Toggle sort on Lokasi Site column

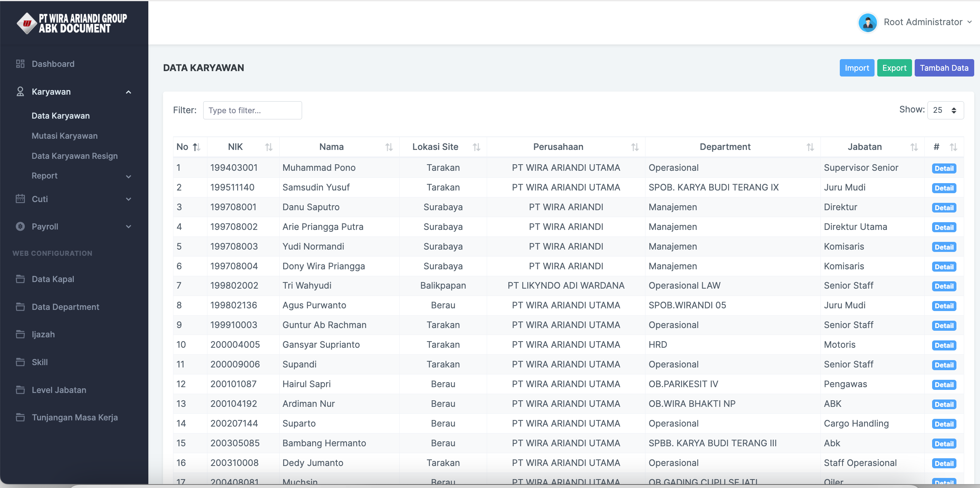point(476,147)
